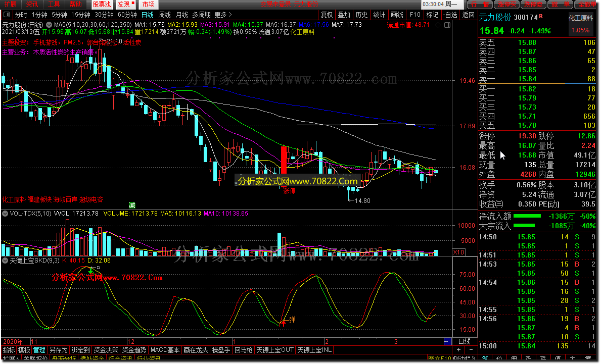Viewport: 601px width, 364px height.
Task: Toggle left panel icon beside 分时
Action: coord(7,15)
